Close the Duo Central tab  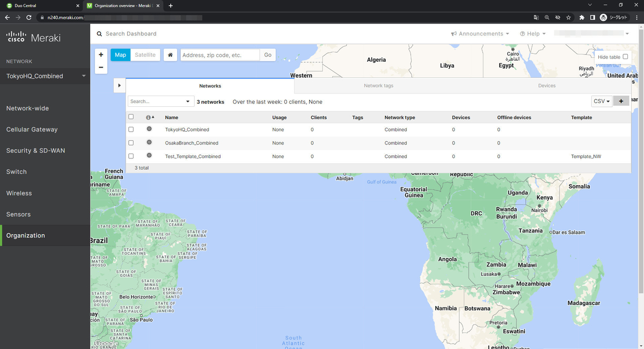click(x=78, y=6)
